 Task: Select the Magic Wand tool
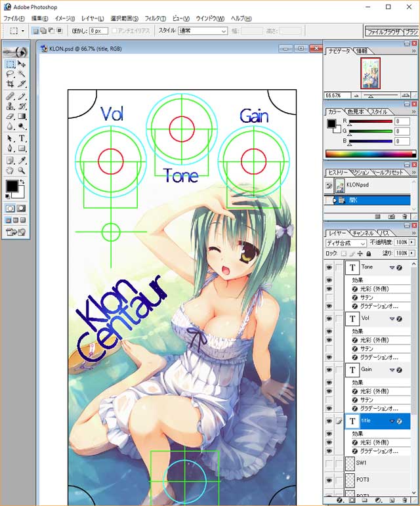tap(22, 74)
